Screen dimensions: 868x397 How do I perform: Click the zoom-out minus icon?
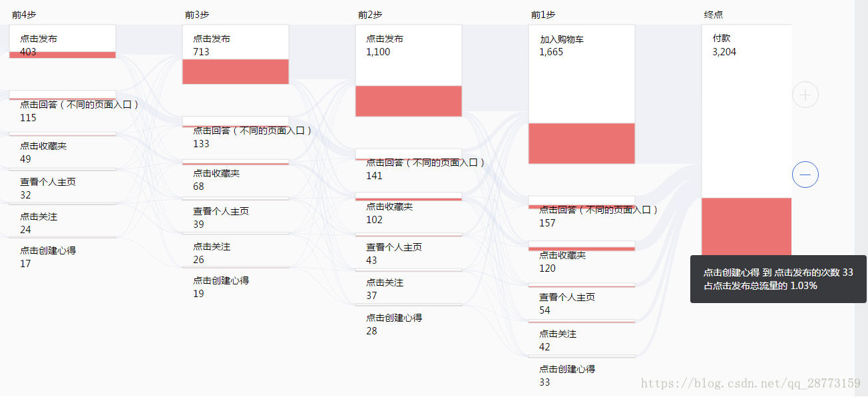(805, 175)
